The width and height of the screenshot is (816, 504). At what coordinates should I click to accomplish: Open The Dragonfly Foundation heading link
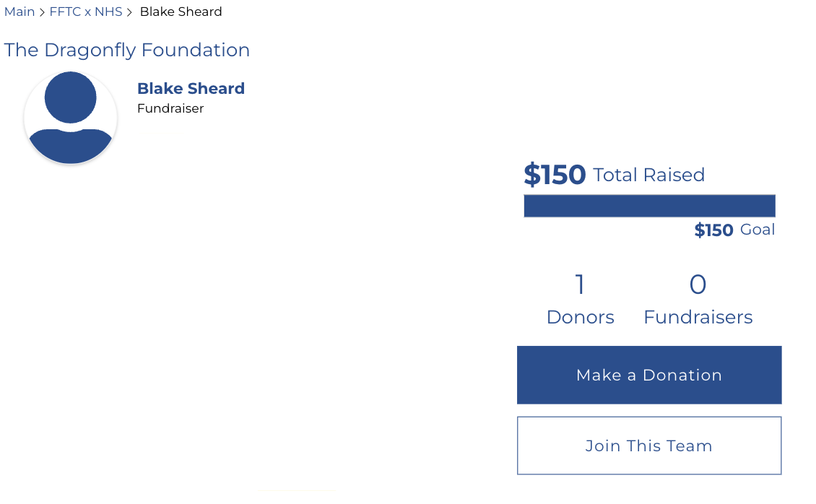127,50
